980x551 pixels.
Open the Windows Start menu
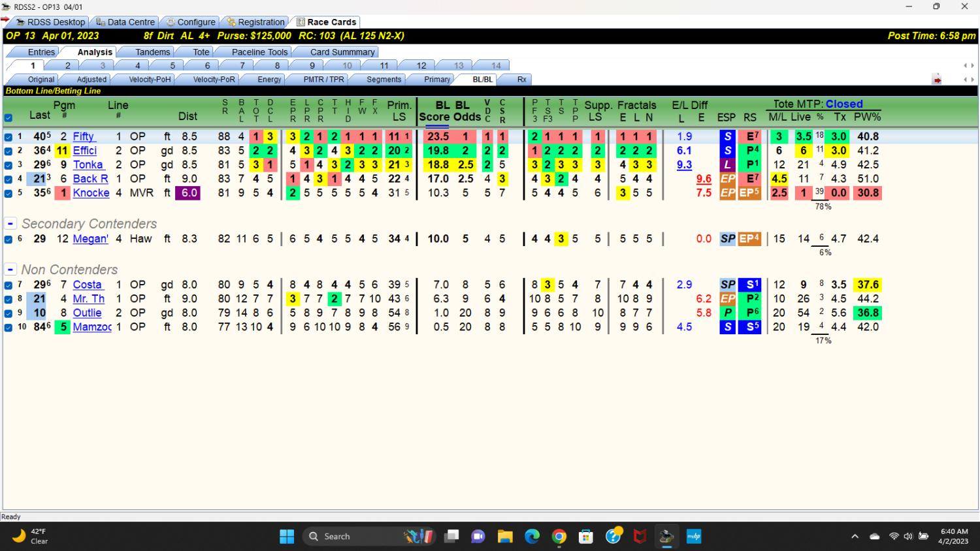point(286,537)
